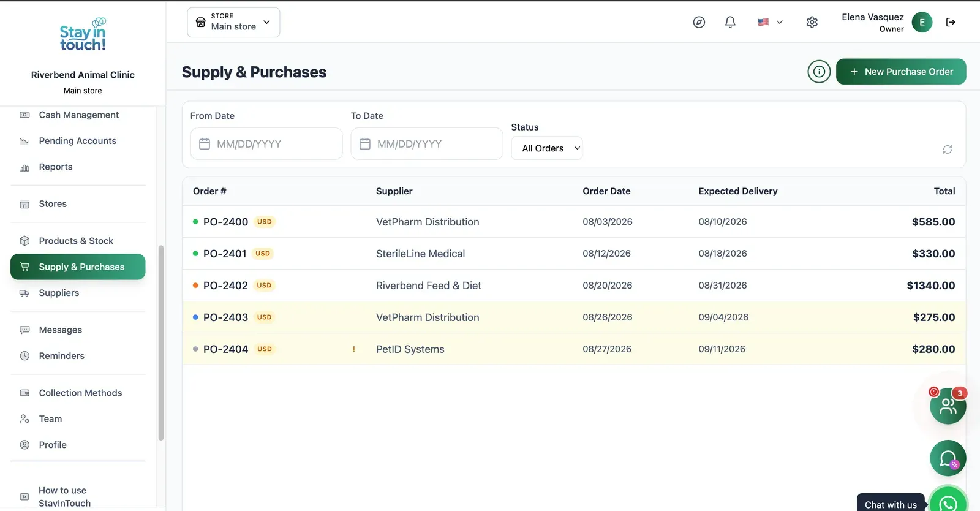Open the chat bubble floating button
The height and width of the screenshot is (511, 980).
click(948, 458)
